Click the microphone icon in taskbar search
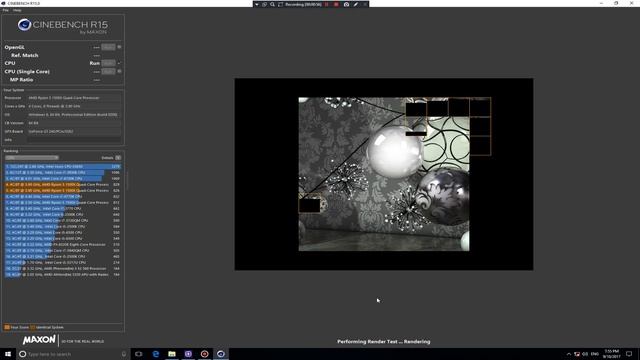 [x=124, y=354]
